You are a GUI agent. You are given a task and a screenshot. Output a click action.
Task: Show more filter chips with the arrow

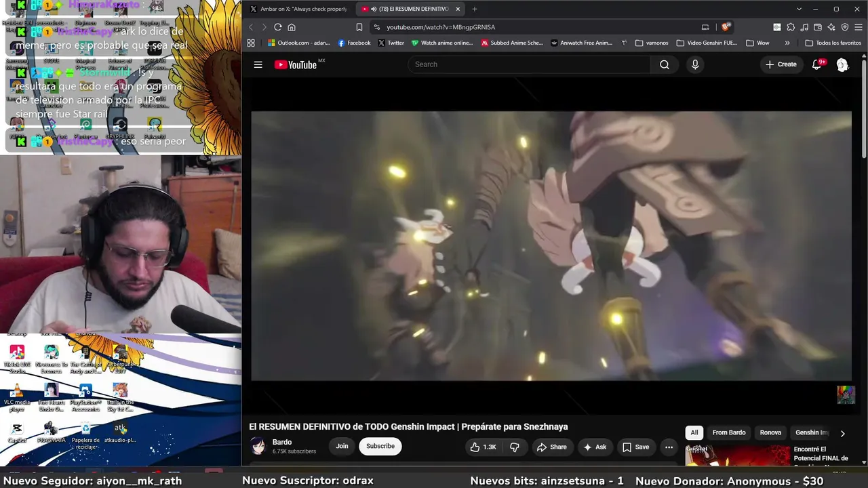pos(842,433)
